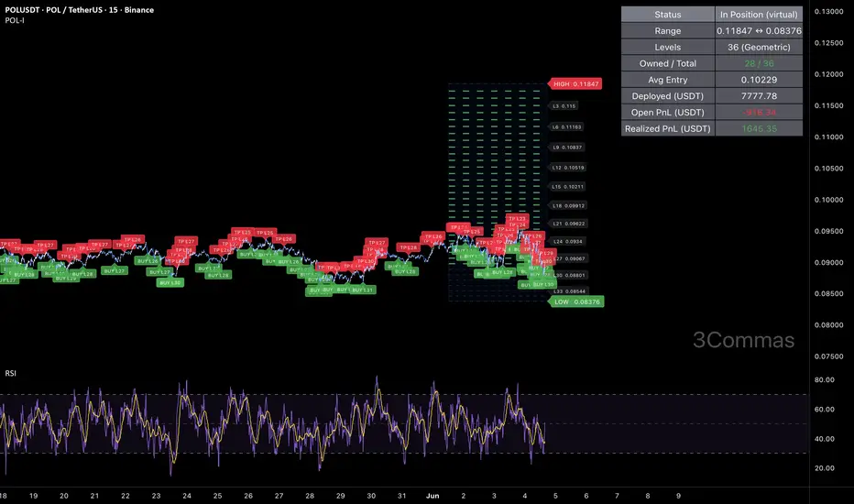This screenshot has width=854, height=504.
Task: Click the BUY L30 marker near May 23
Action: [170, 283]
